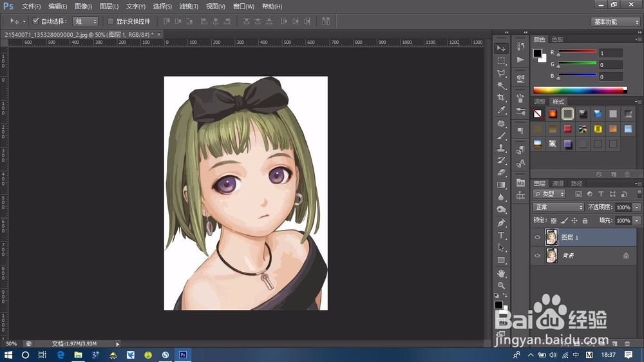Expand the 不透明度 opacity arrow

(637, 207)
